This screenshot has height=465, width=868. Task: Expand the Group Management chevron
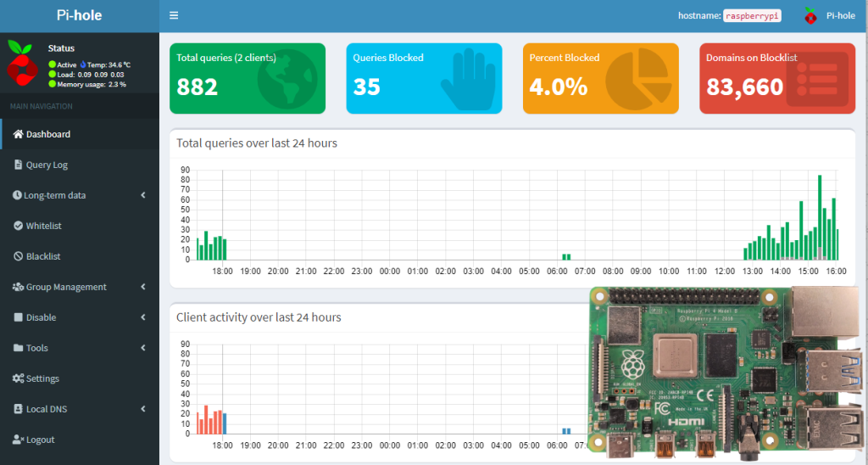143,287
